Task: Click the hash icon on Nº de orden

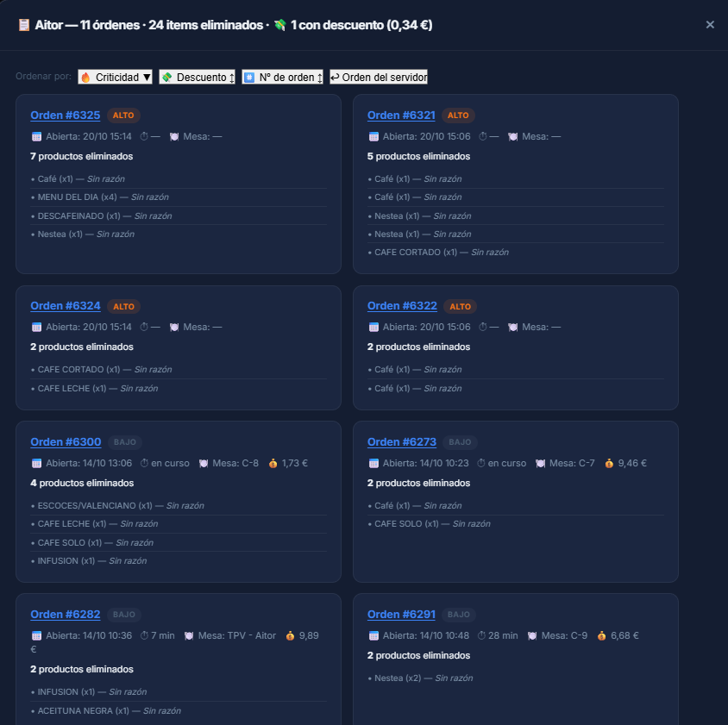Action: pos(249,77)
